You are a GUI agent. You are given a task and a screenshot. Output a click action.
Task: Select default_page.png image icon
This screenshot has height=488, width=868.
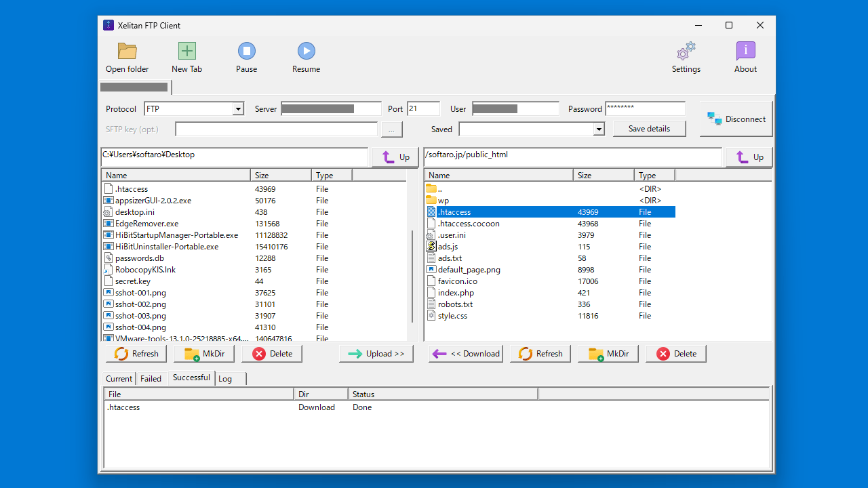(431, 270)
